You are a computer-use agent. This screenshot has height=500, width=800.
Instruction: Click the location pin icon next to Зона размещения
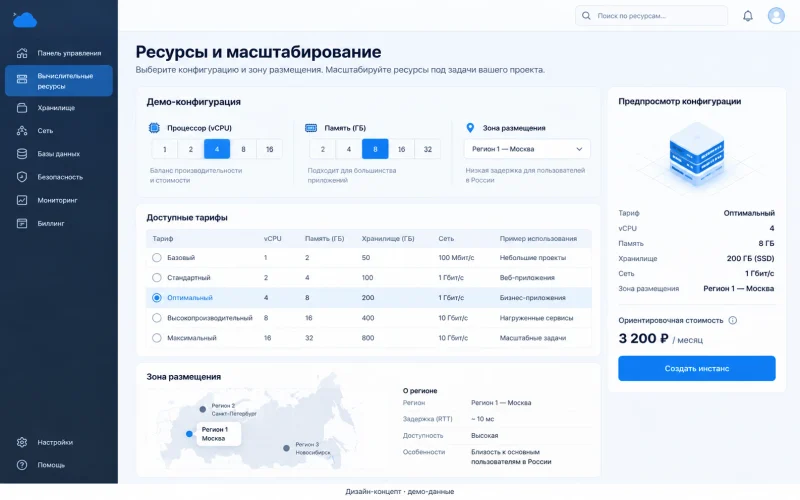[470, 128]
